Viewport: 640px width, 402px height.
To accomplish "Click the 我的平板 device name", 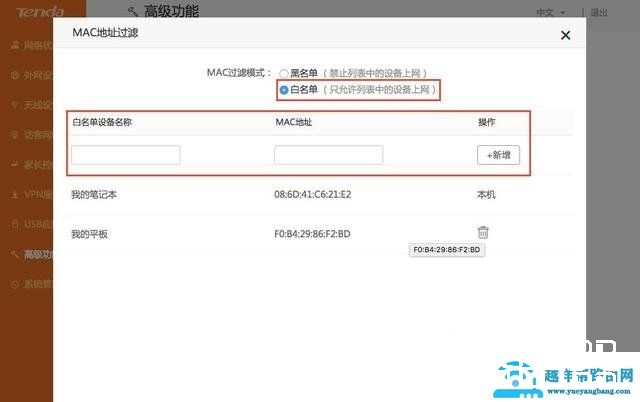I will tap(89, 234).
